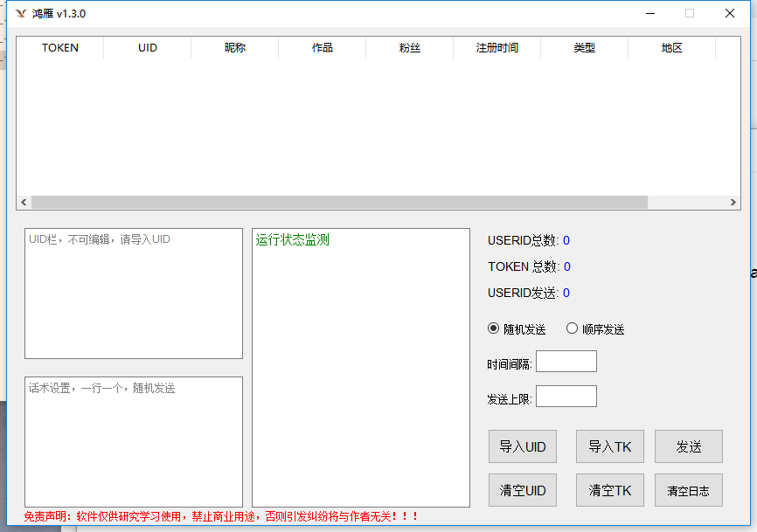The height and width of the screenshot is (532, 757).
Task: Click the 导入UID button
Action: coord(522,446)
